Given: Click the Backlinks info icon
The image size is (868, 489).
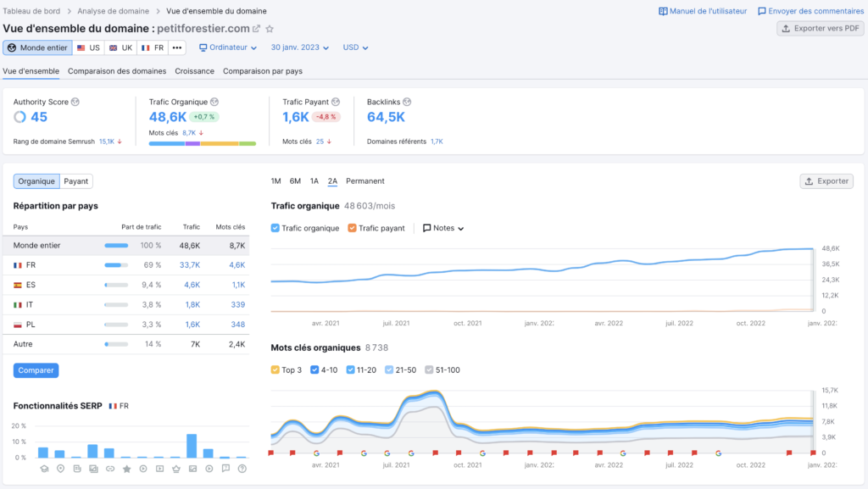Looking at the screenshot, I should coord(407,102).
